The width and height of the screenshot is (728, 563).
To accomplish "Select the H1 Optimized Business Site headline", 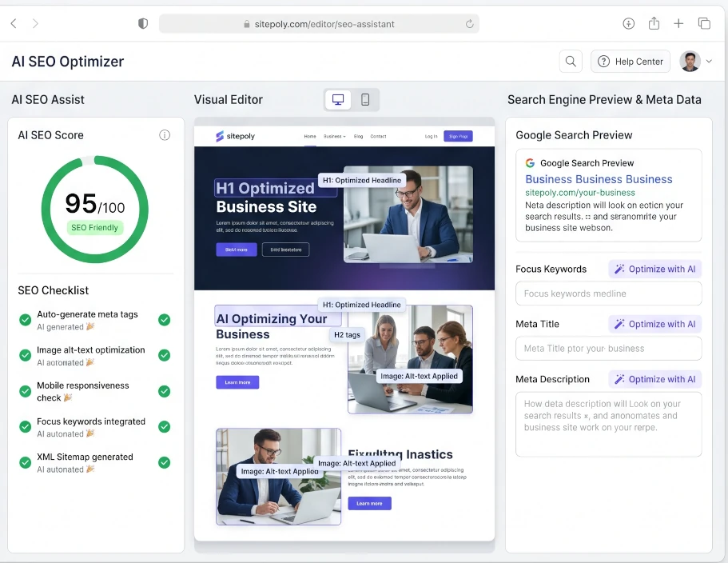I will [266, 197].
